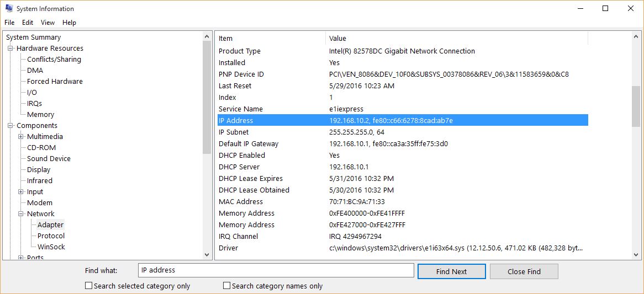Select Conflicts/Sharing tree item
The height and width of the screenshot is (294, 644).
pos(54,60)
